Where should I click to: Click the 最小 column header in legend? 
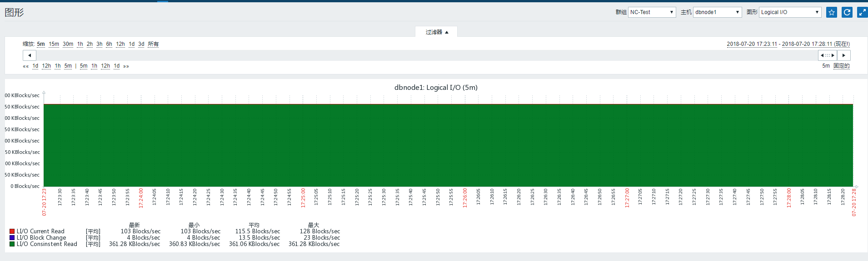point(194,225)
